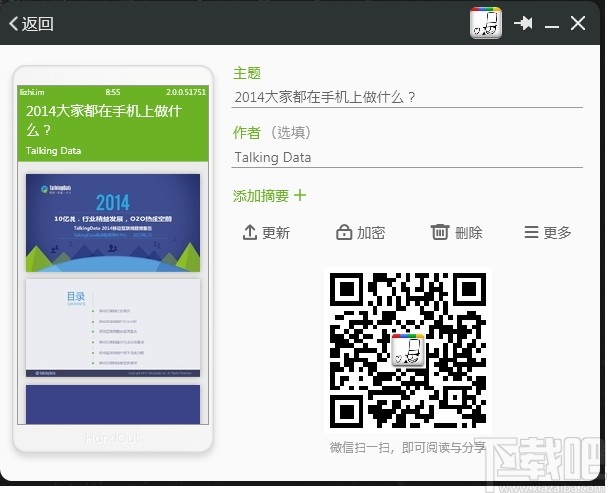Select the 作者 (选填) label
This screenshot has width=609, height=493.
point(272,132)
